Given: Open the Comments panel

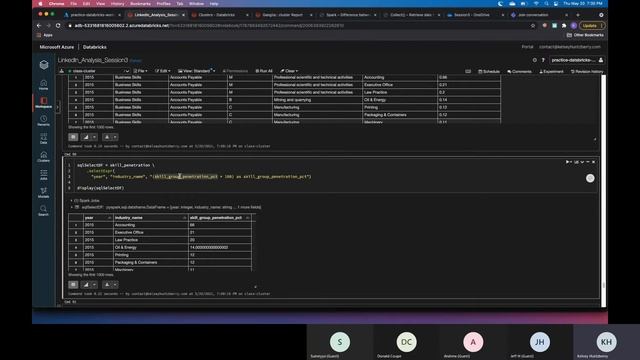Looking at the screenshot, I should 519,71.
